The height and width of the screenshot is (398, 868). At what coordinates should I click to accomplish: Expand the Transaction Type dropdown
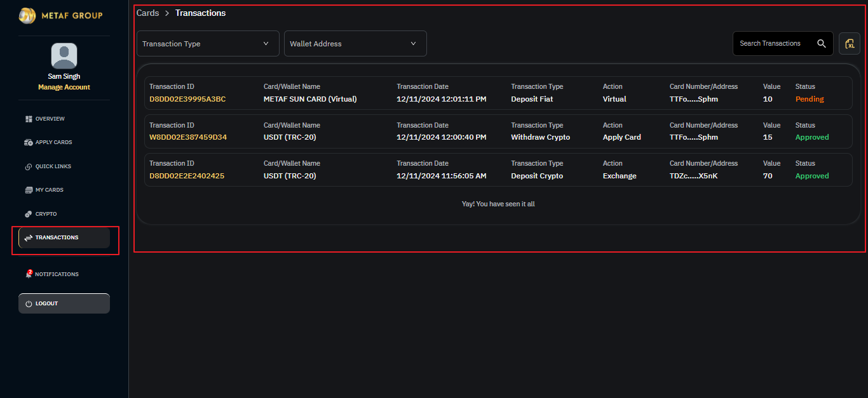point(208,44)
